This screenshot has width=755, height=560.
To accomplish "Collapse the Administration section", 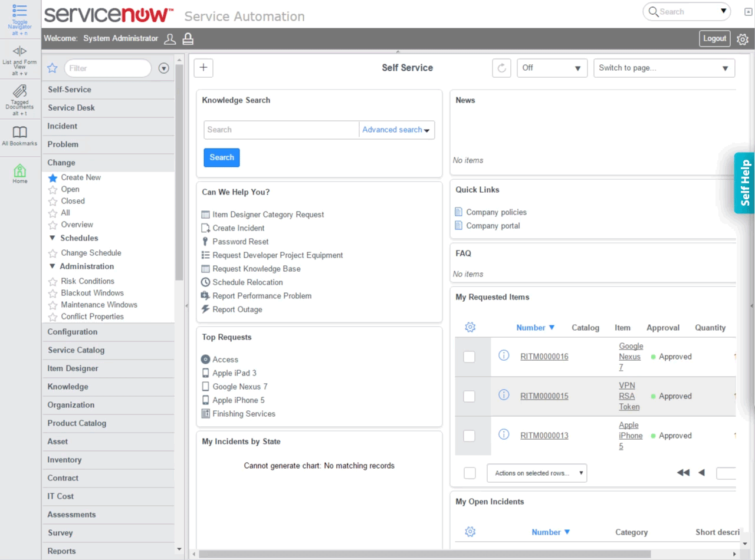I will (x=52, y=266).
